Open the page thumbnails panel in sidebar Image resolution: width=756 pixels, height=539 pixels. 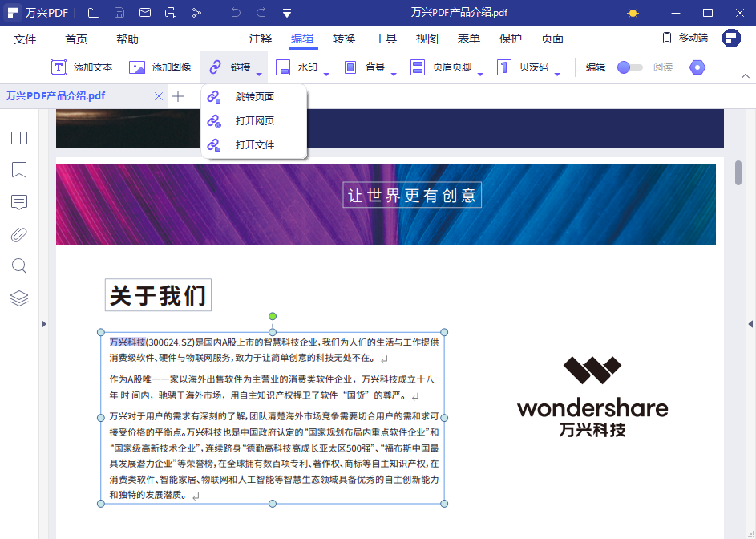[x=19, y=138]
